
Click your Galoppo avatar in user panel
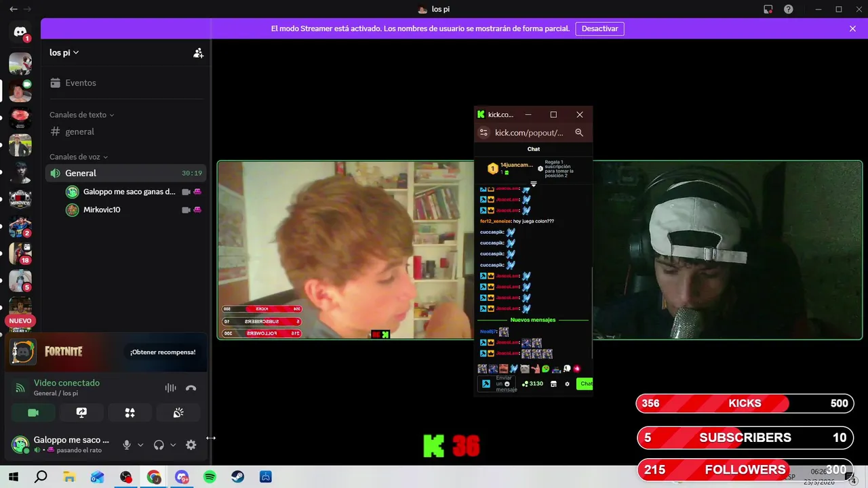click(x=20, y=445)
